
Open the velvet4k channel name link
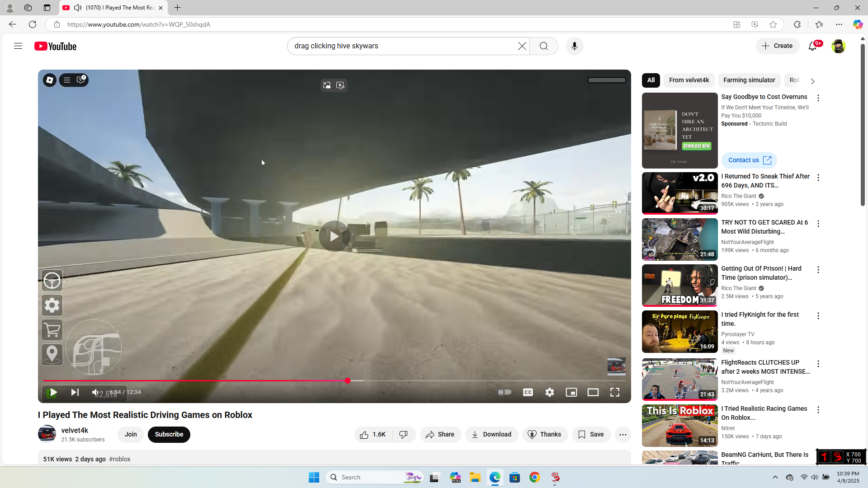(x=75, y=431)
